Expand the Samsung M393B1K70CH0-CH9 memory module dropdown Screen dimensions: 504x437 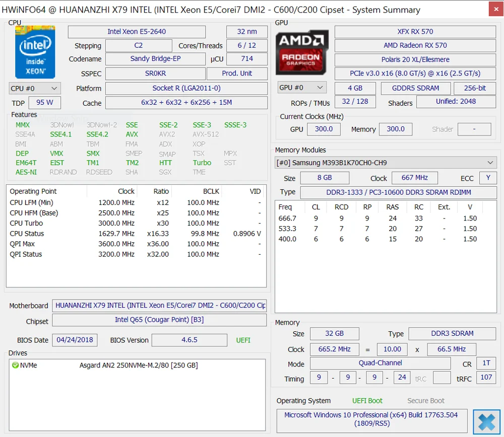coord(386,163)
